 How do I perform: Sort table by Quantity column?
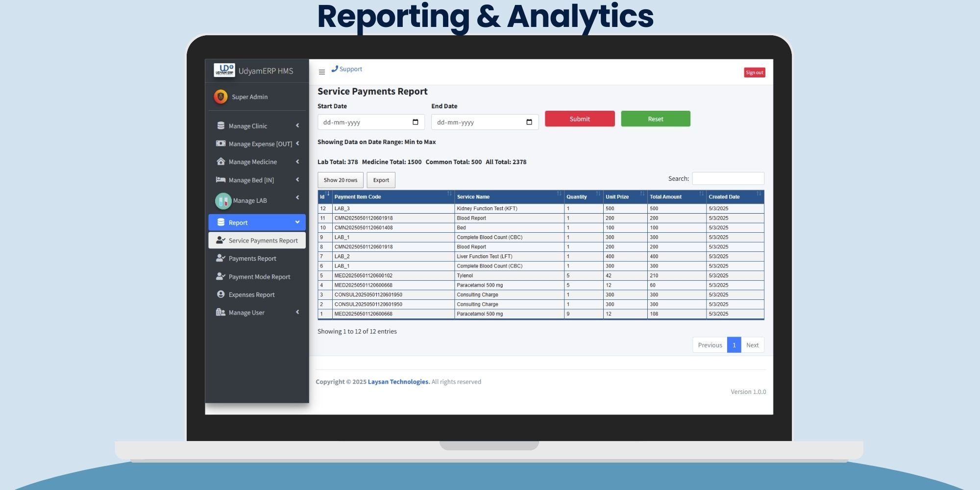[x=583, y=196]
